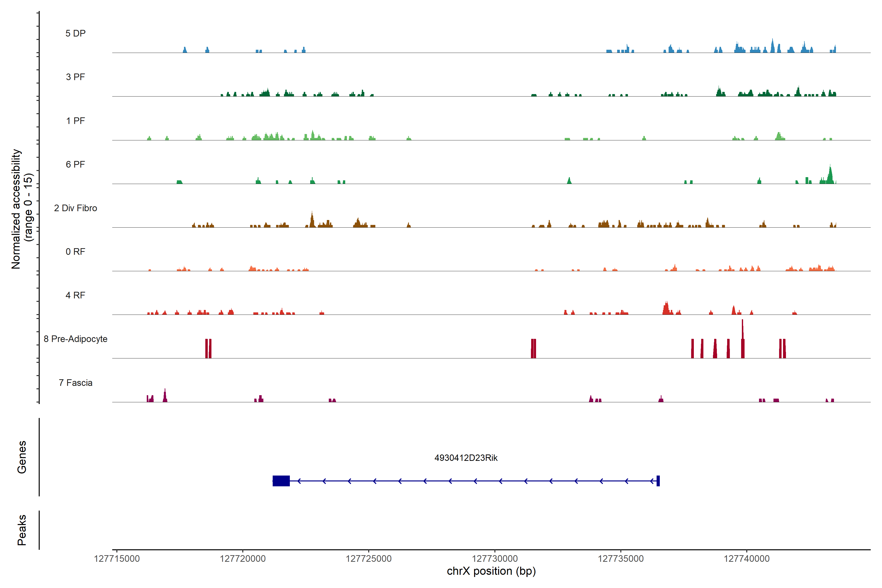
Task: Click the 127740000 axis tick label
Action: (746, 559)
